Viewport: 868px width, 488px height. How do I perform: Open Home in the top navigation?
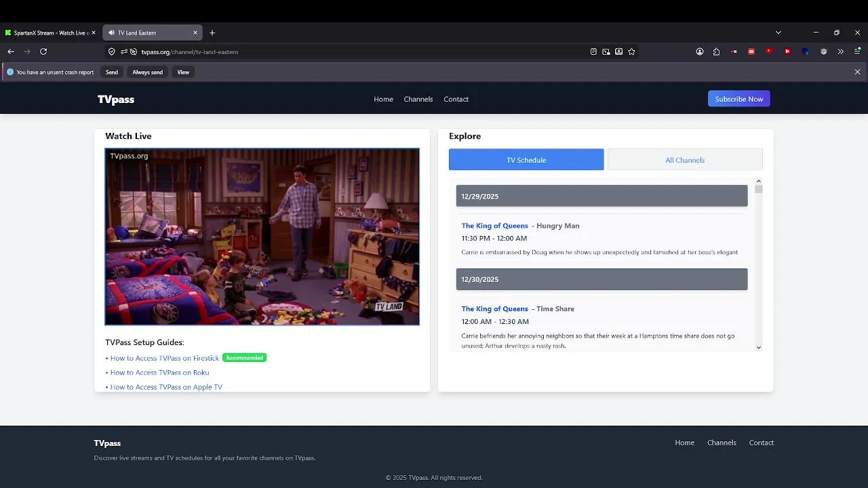pyautogui.click(x=383, y=99)
